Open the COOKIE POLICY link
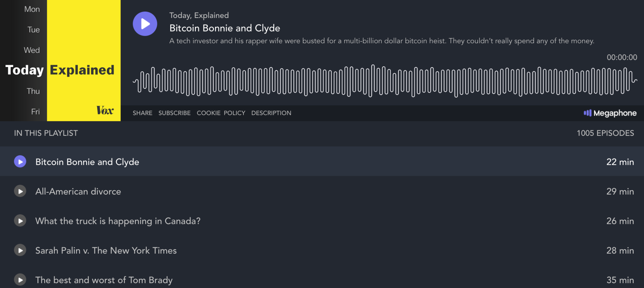The image size is (644, 288). click(x=221, y=113)
